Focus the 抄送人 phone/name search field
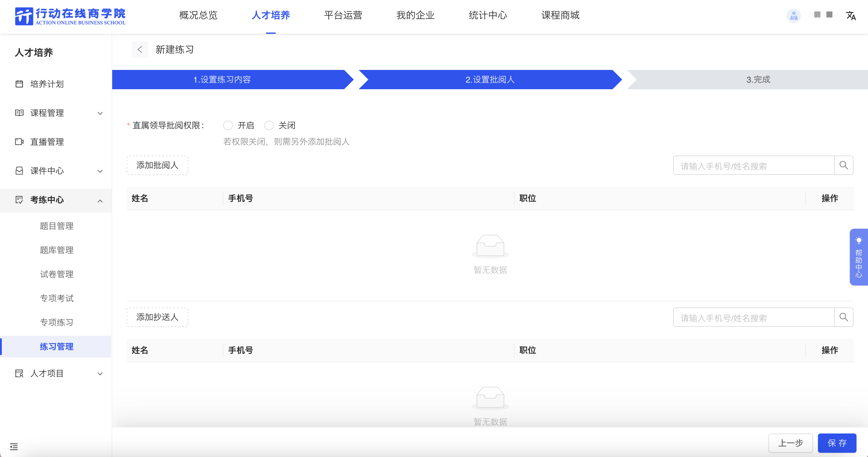Screen dimensions: 868x457 (754, 317)
